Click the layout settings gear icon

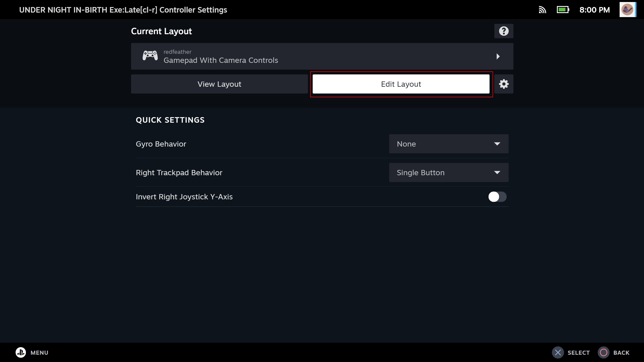[504, 84]
